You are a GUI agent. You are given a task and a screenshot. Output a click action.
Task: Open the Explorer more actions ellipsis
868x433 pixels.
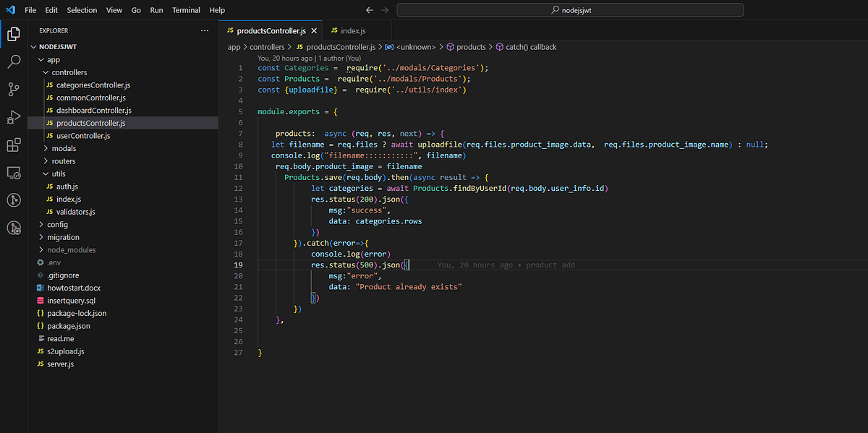pyautogui.click(x=205, y=30)
